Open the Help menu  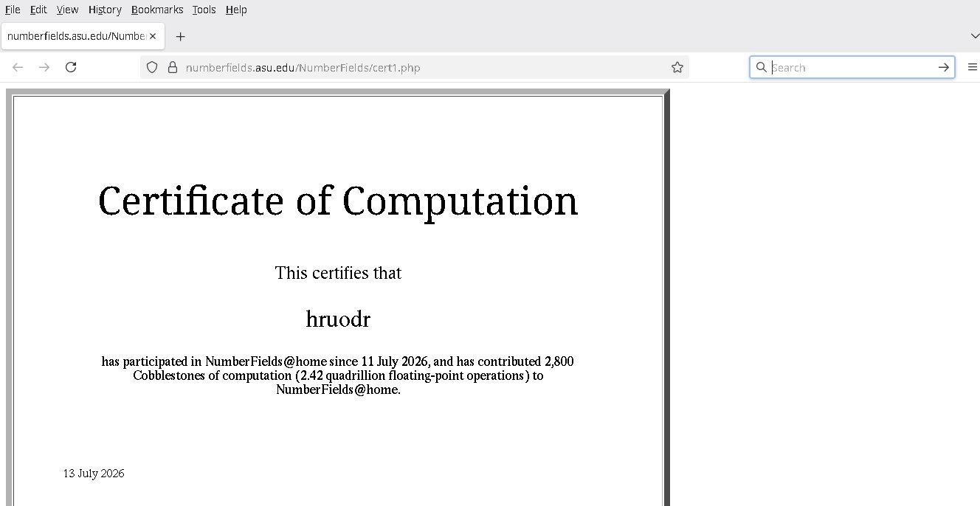pos(236,10)
